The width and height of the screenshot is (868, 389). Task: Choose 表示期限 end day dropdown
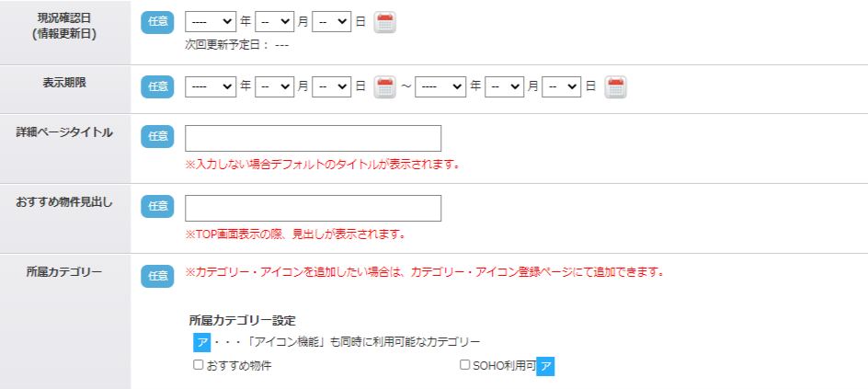pyautogui.click(x=561, y=86)
